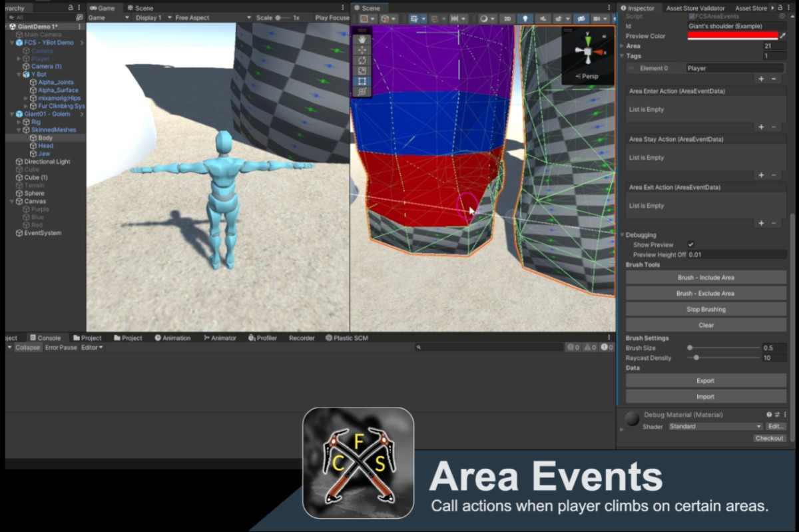Remove element from the Tags list
The image size is (799, 532).
click(774, 79)
